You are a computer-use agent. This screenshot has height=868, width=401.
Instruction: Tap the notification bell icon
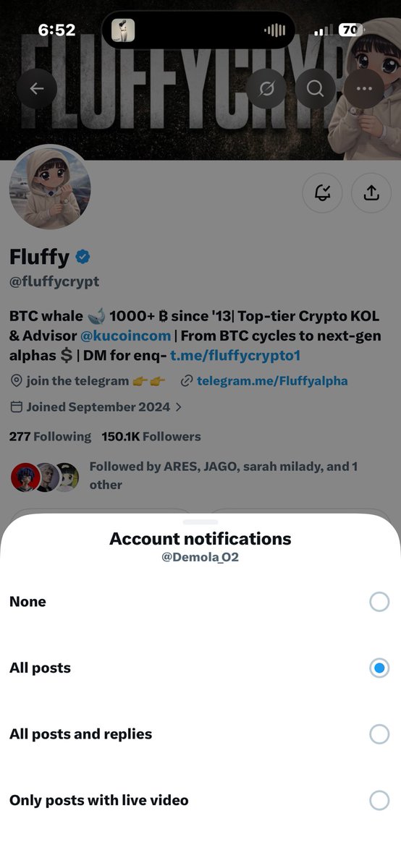click(322, 192)
